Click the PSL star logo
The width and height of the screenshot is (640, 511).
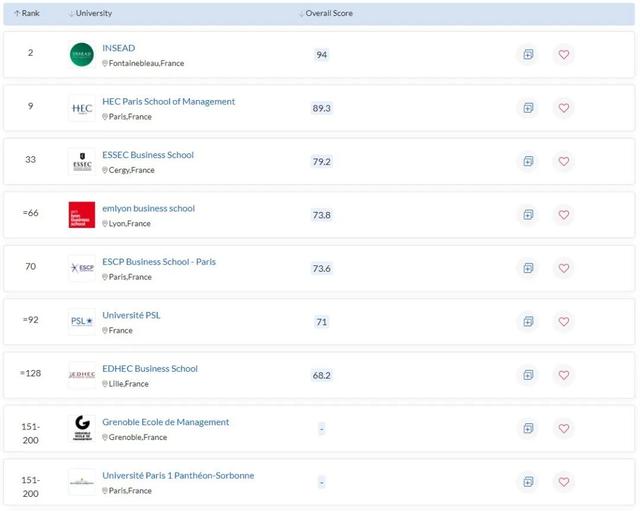tap(82, 322)
